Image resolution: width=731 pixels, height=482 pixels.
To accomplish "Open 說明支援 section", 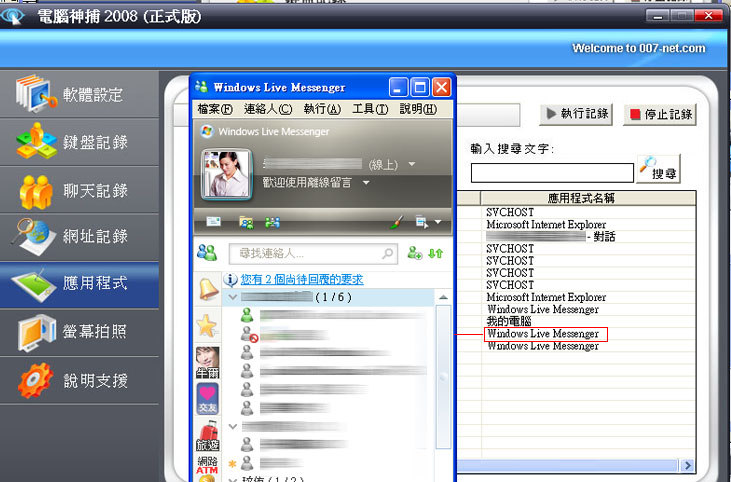I will coord(79,380).
